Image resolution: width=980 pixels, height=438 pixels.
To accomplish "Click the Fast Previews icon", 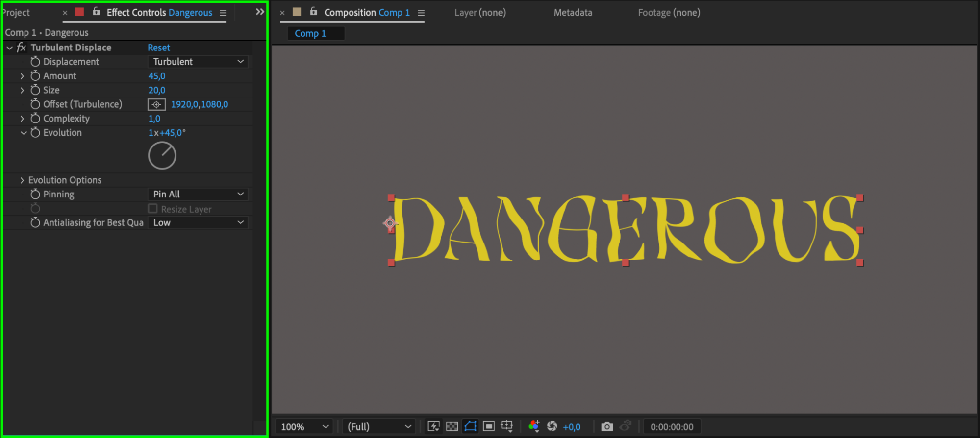I will point(433,426).
